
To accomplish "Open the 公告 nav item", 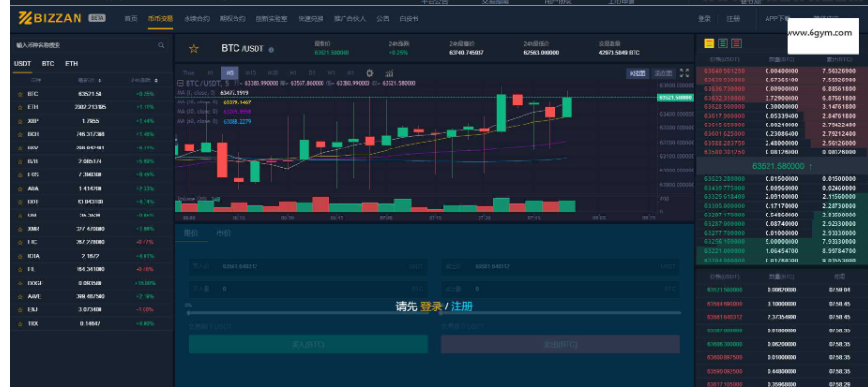I will pyautogui.click(x=383, y=19).
